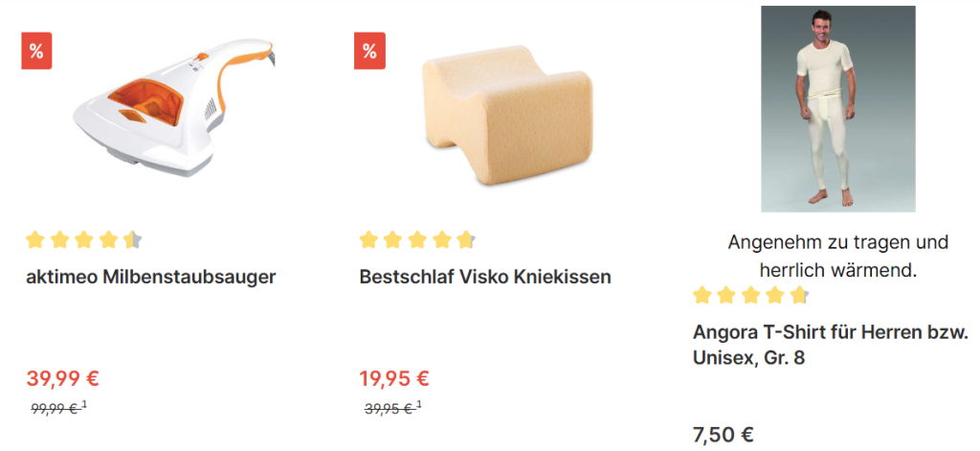The width and height of the screenshot is (980, 451).
Task: Open the aktimeo Milbenstaubsauger title link
Action: tap(151, 278)
